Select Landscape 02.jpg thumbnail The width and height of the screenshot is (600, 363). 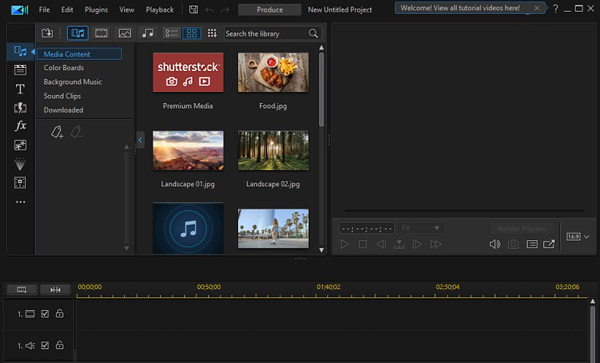273,150
